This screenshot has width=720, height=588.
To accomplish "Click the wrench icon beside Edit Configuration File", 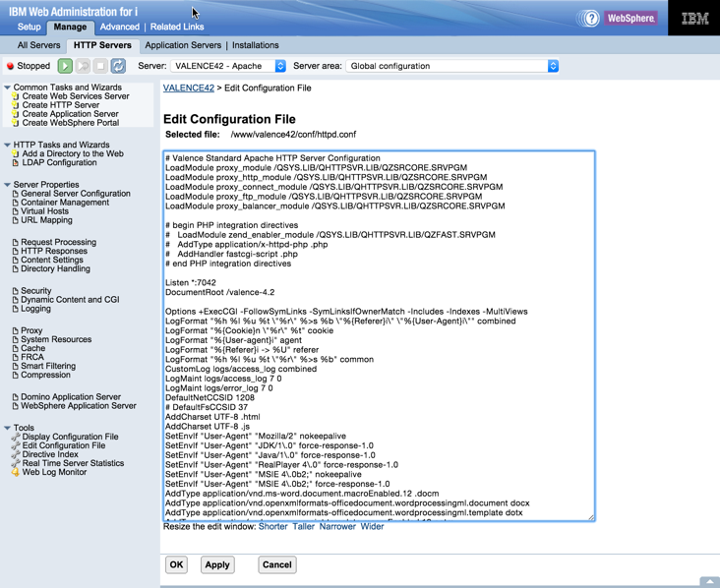I will pyautogui.click(x=16, y=445).
